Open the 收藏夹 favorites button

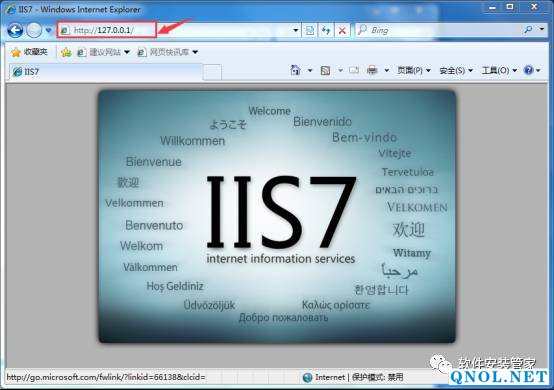(x=29, y=52)
